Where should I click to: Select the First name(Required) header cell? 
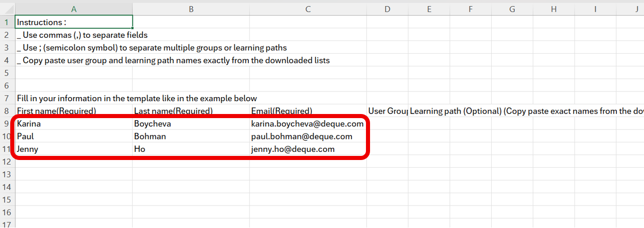tap(74, 111)
